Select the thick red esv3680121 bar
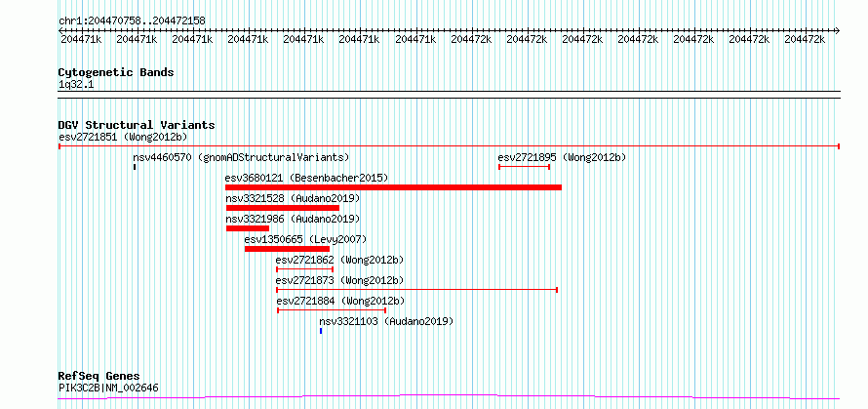 coord(394,187)
